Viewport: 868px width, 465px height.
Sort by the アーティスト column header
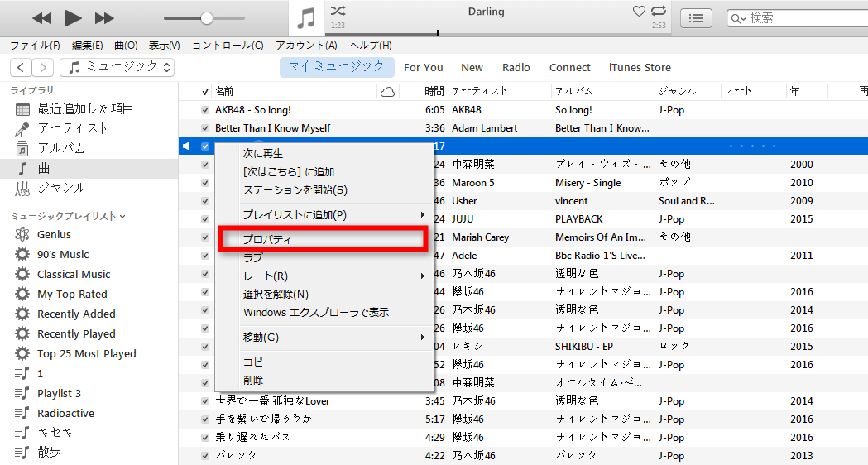[479, 91]
